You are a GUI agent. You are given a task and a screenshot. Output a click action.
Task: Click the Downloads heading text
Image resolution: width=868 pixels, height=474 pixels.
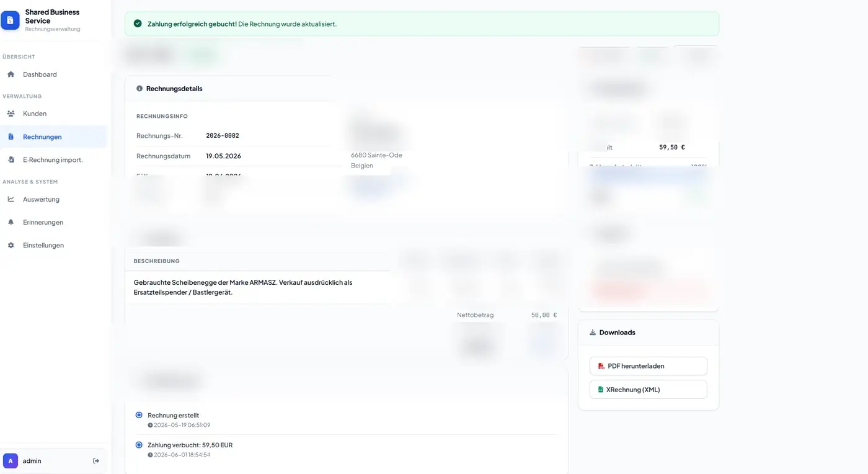click(x=617, y=333)
